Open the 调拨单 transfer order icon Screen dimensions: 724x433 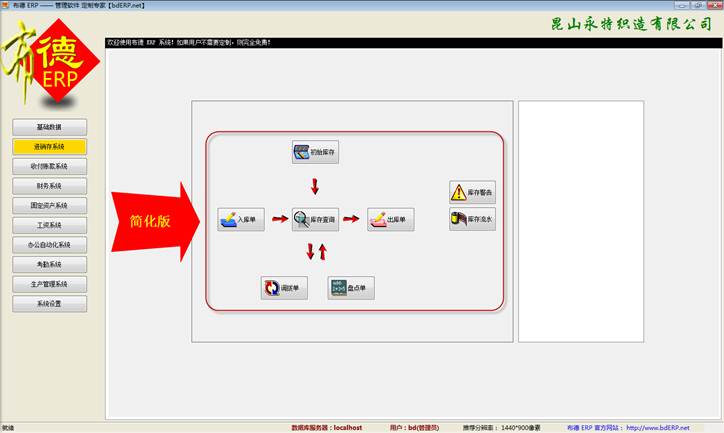tap(284, 288)
